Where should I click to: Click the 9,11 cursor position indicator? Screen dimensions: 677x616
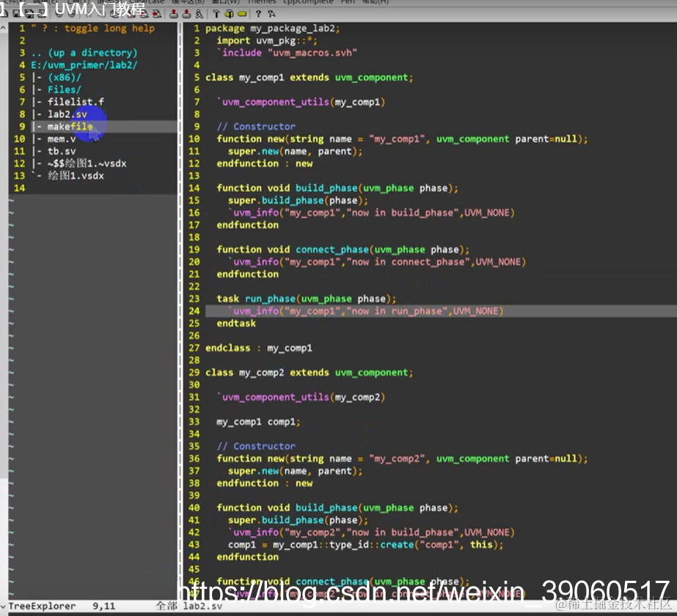click(104, 606)
